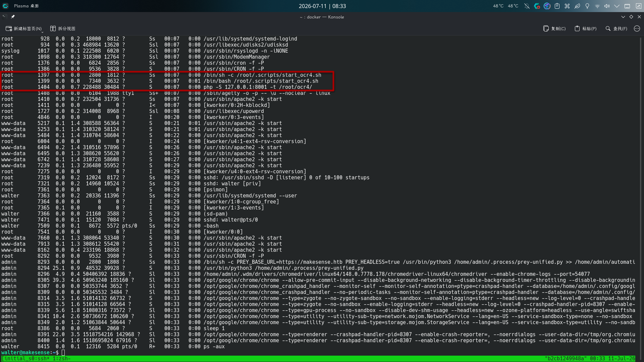
Task: Click the sshd: walter [priv] process line
Action: (x=131, y=184)
